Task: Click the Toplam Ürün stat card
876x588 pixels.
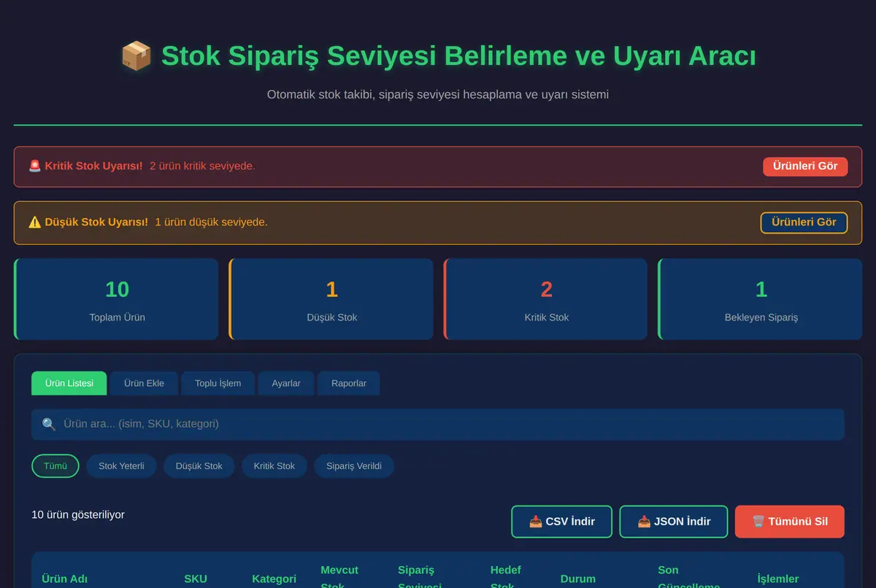Action: 116,299
